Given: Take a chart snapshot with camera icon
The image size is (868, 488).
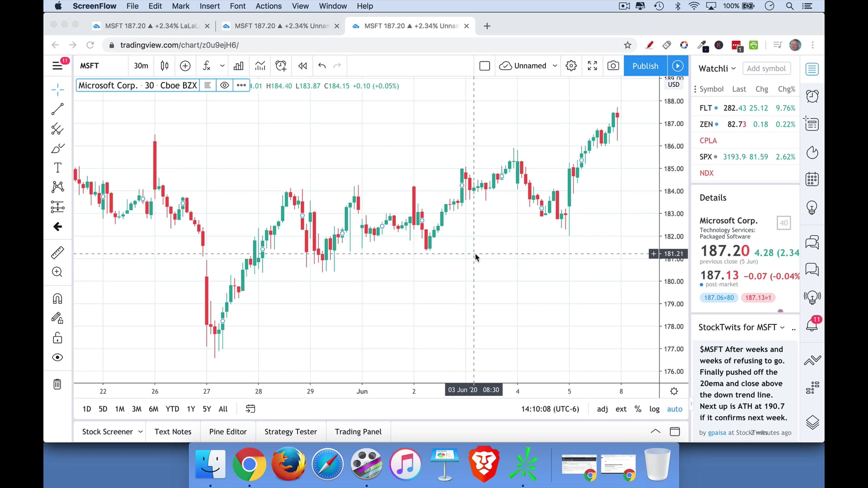Looking at the screenshot, I should [x=613, y=66].
